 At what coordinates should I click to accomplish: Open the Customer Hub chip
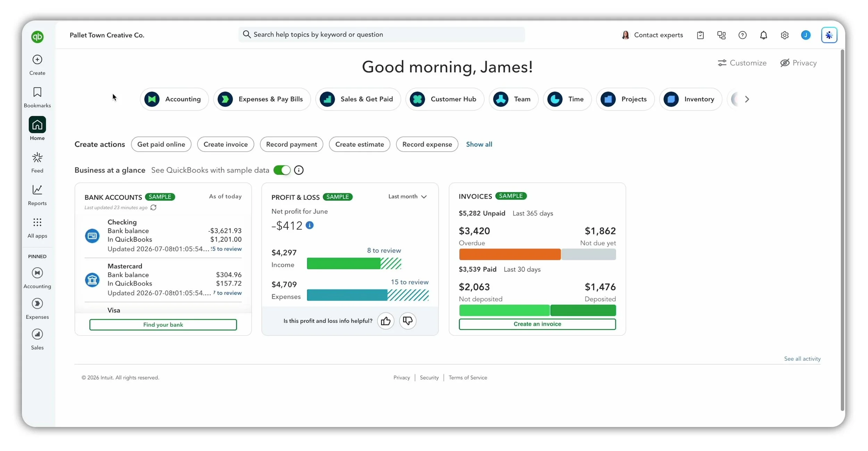point(444,99)
